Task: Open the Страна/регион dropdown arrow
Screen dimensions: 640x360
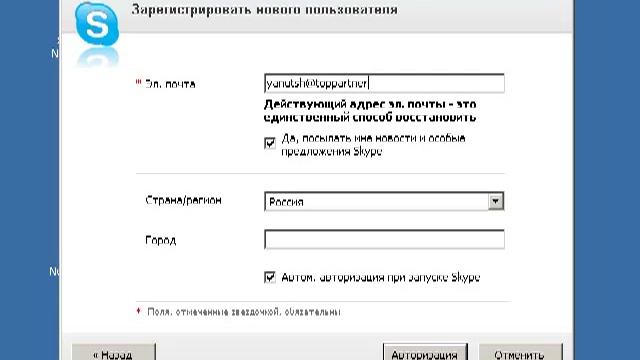Action: coord(496,201)
